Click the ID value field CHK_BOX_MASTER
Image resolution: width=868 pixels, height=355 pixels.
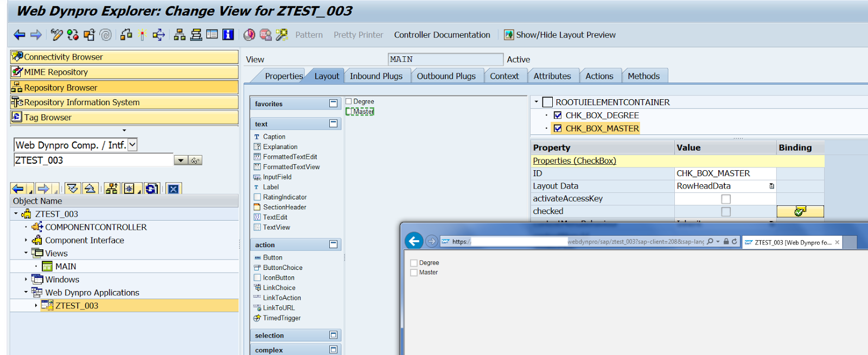pos(725,173)
